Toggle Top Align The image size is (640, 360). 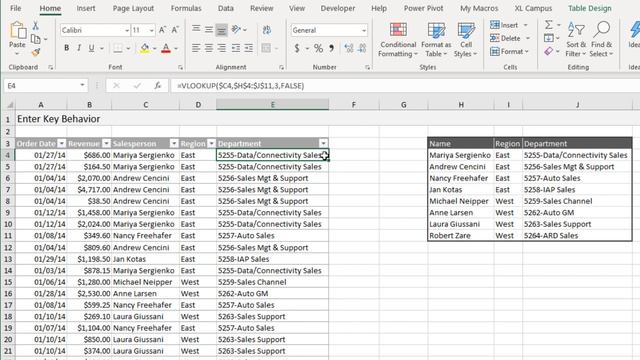pos(196,29)
